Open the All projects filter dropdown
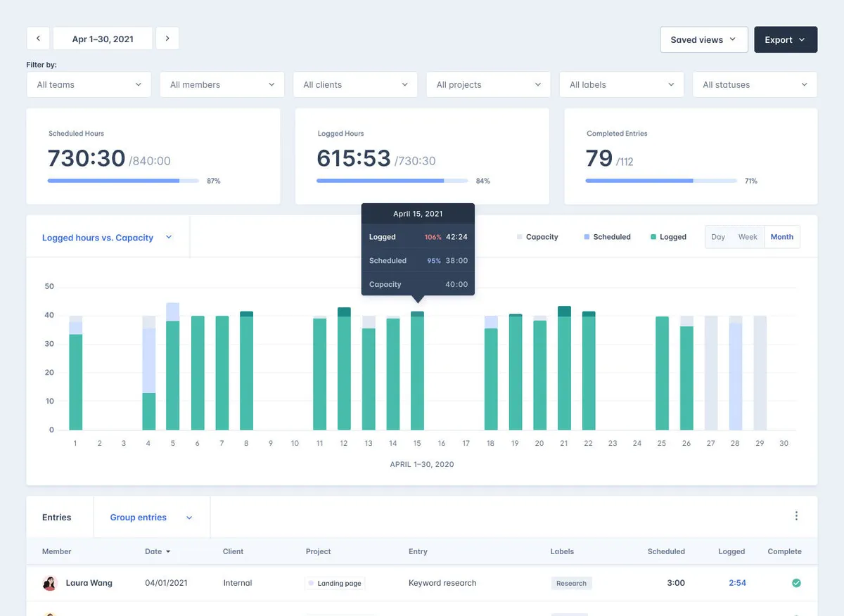This screenshot has height=616, width=844. [488, 84]
